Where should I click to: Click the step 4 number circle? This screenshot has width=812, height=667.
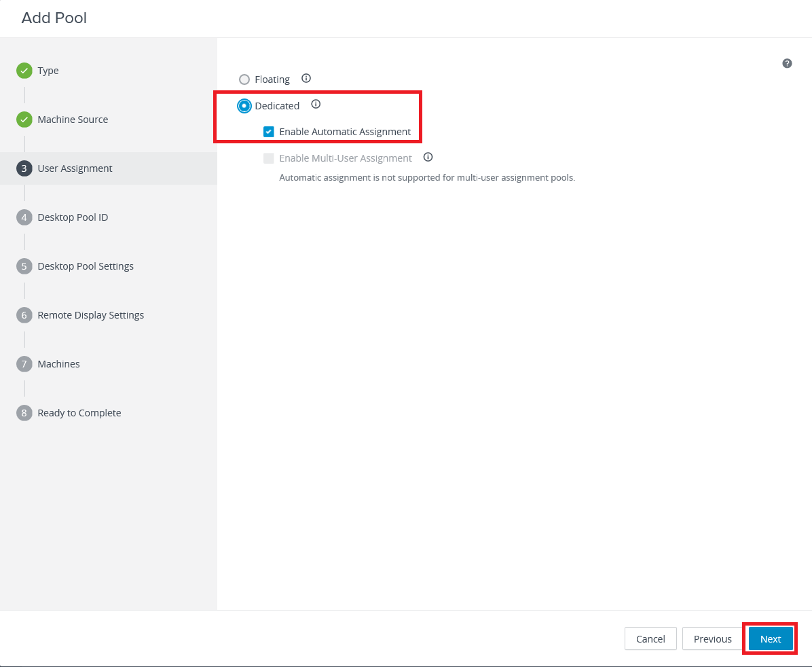coord(24,217)
